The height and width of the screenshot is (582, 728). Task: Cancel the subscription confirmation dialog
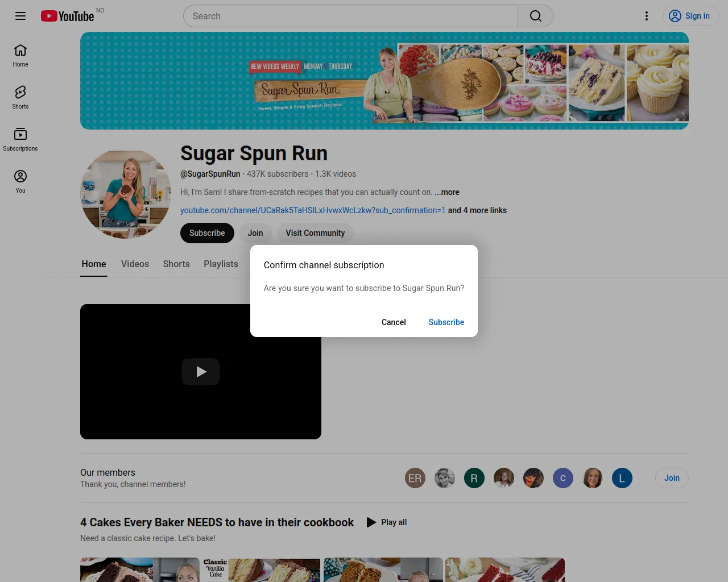click(x=394, y=322)
